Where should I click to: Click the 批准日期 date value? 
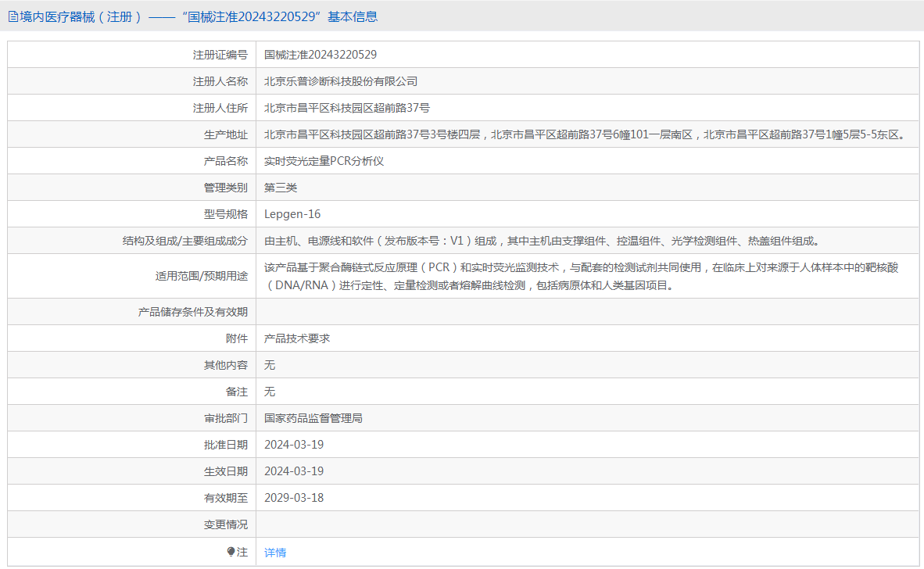294,445
